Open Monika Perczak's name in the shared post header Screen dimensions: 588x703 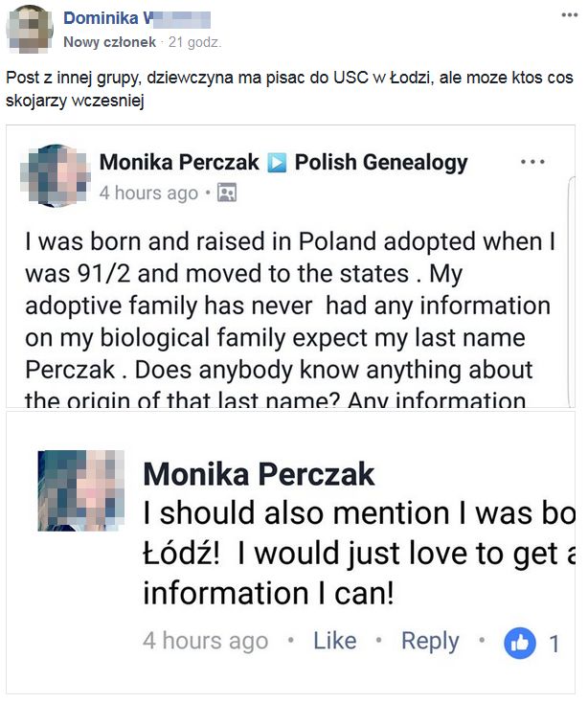tap(179, 162)
